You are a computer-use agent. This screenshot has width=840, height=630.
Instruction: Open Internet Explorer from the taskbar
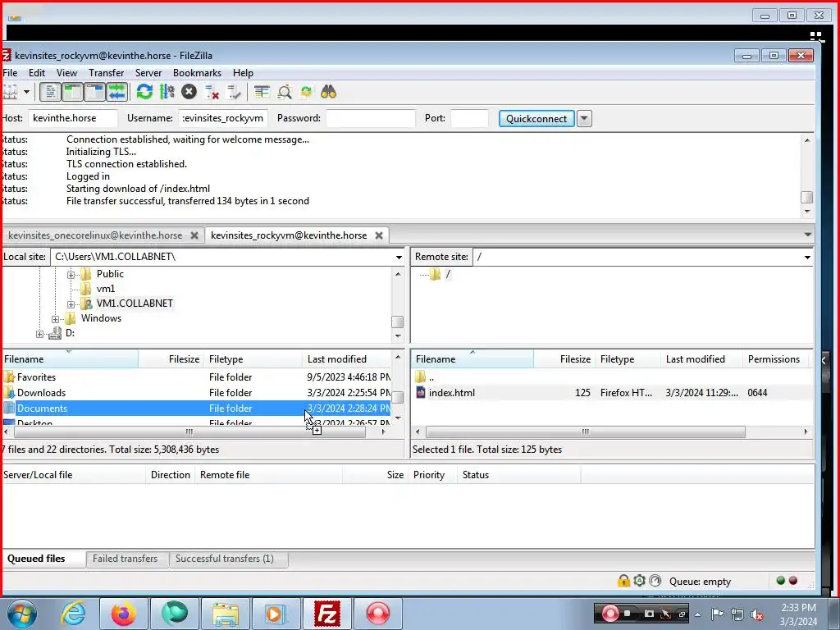[73, 614]
